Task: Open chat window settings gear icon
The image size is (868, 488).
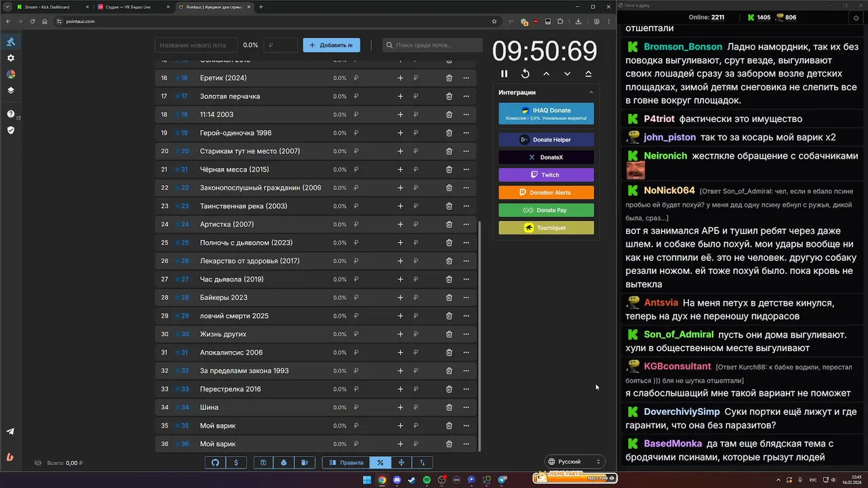Action: point(856,18)
